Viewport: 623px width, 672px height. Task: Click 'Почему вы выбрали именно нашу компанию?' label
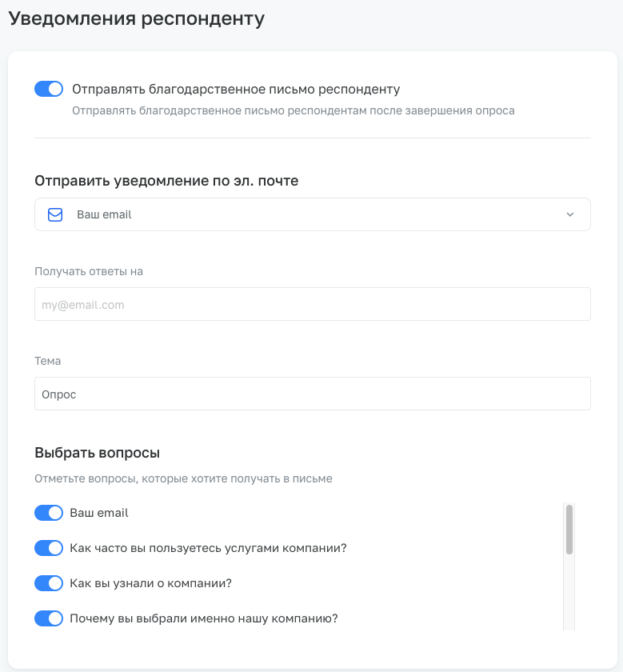204,618
